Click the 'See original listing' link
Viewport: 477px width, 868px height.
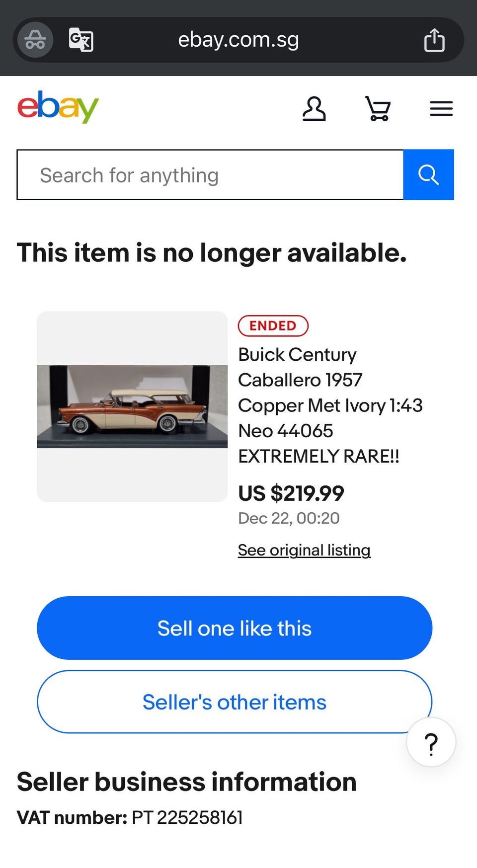(x=304, y=550)
